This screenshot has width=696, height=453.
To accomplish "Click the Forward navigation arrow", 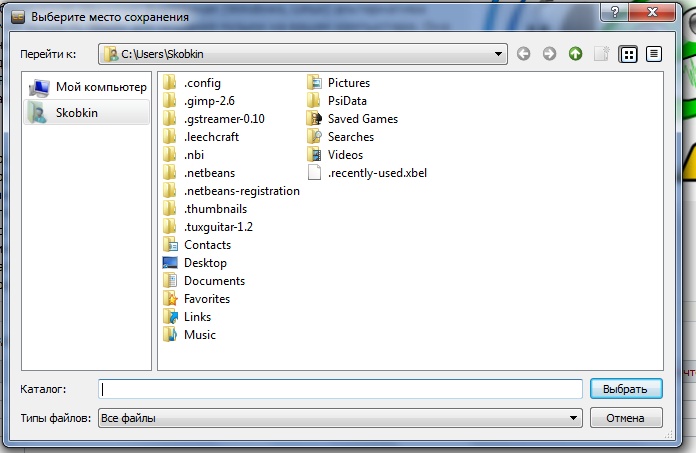I will pos(549,54).
